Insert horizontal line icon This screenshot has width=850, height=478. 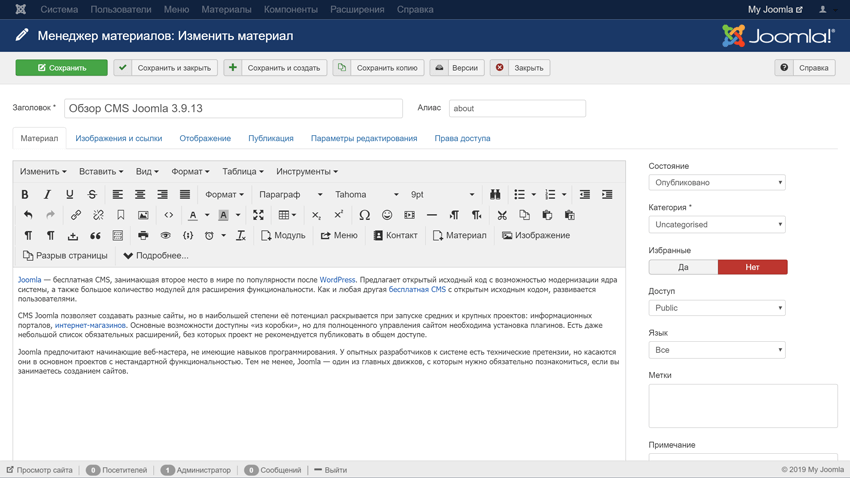432,215
